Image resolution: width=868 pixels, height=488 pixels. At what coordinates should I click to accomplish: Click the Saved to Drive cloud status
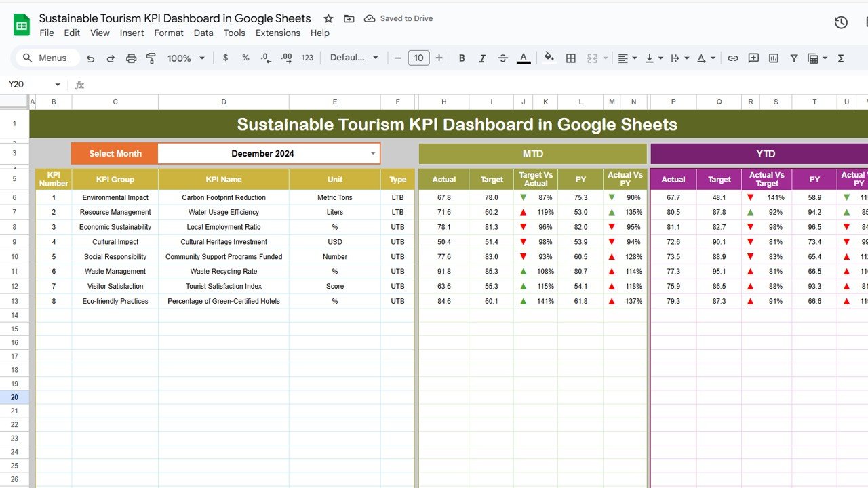click(399, 18)
